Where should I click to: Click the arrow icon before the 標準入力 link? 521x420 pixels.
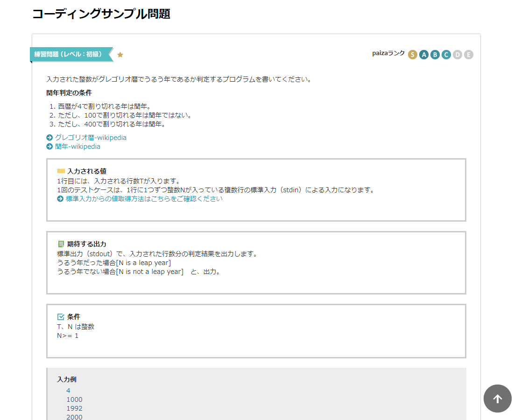tap(60, 199)
